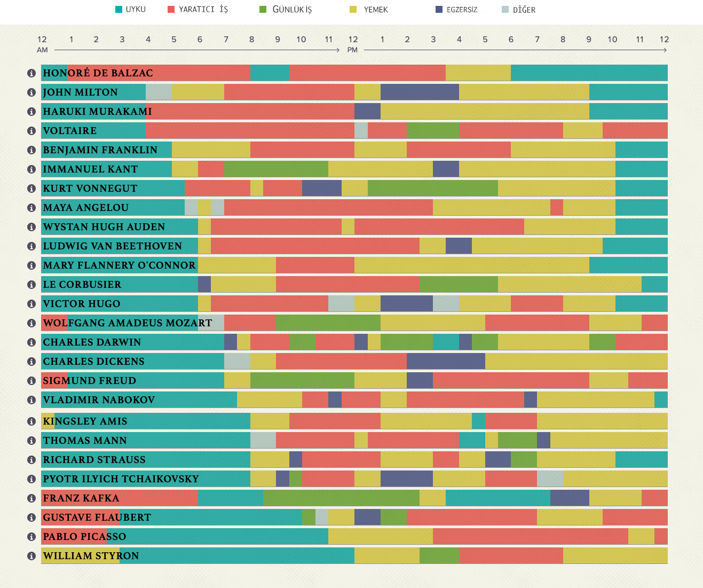Show info for Voltaire row
The width and height of the screenshot is (703, 588).
click(x=31, y=131)
